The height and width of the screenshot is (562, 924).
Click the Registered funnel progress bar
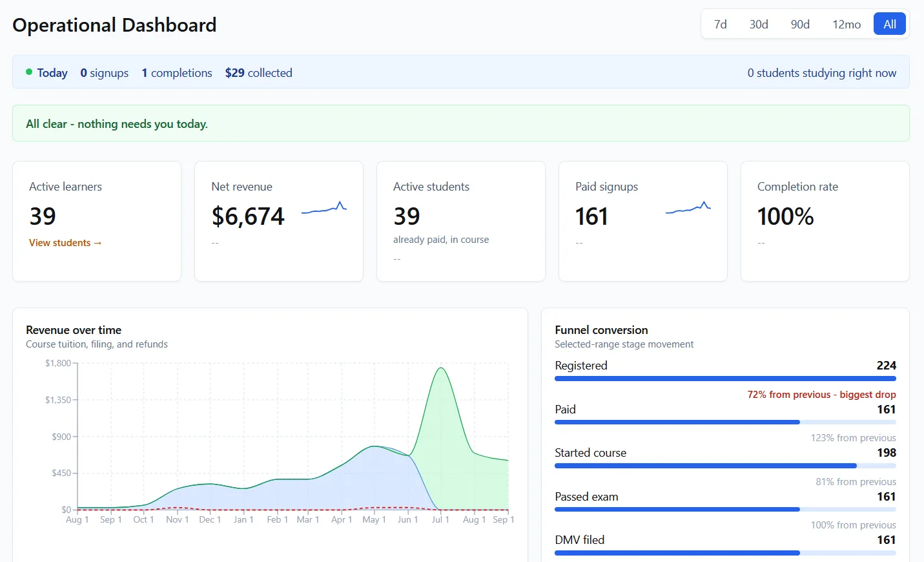725,379
